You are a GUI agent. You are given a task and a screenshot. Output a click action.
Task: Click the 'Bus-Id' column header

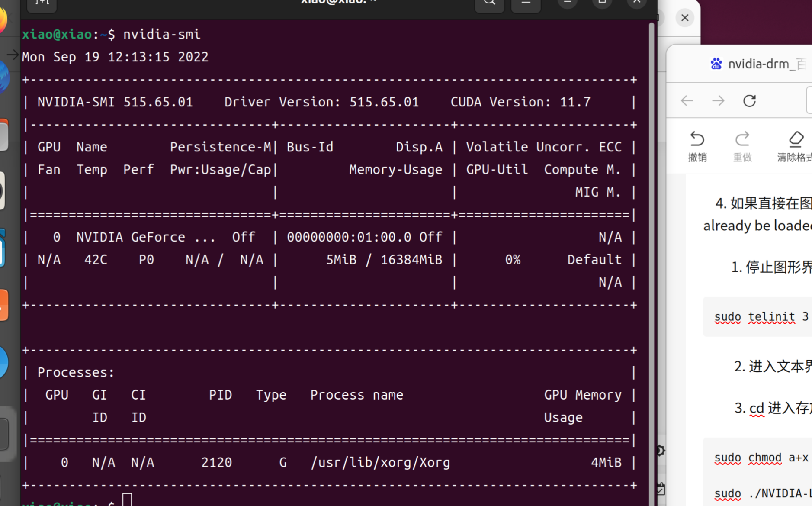(310, 147)
